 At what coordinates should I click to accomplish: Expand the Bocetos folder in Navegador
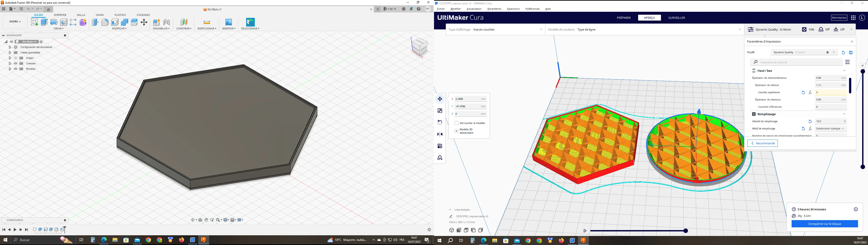[10, 69]
